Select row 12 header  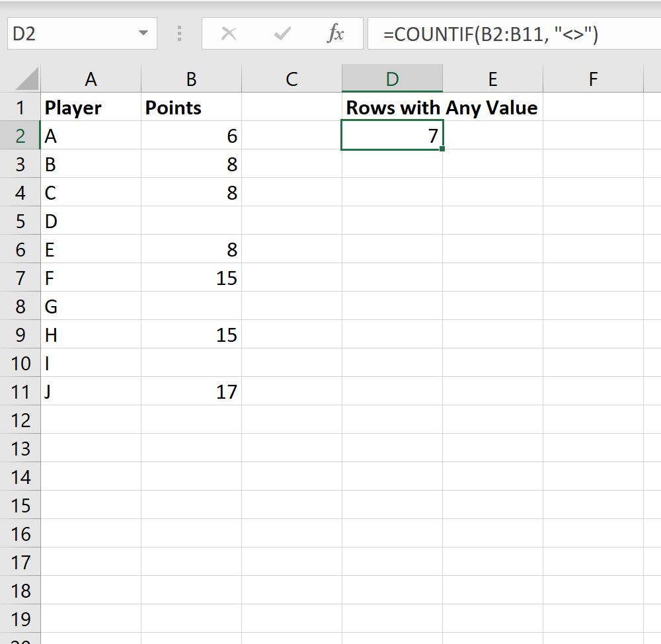coord(20,420)
